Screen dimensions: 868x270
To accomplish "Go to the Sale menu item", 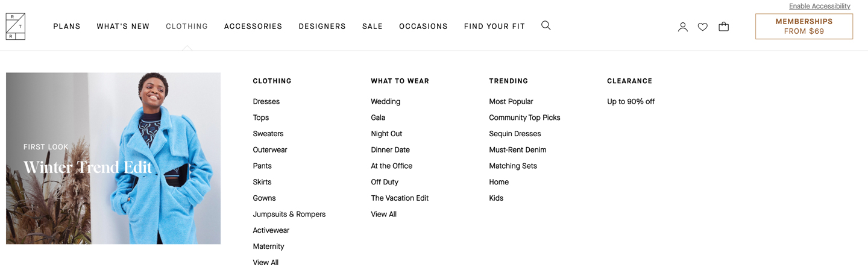I will pyautogui.click(x=372, y=27).
